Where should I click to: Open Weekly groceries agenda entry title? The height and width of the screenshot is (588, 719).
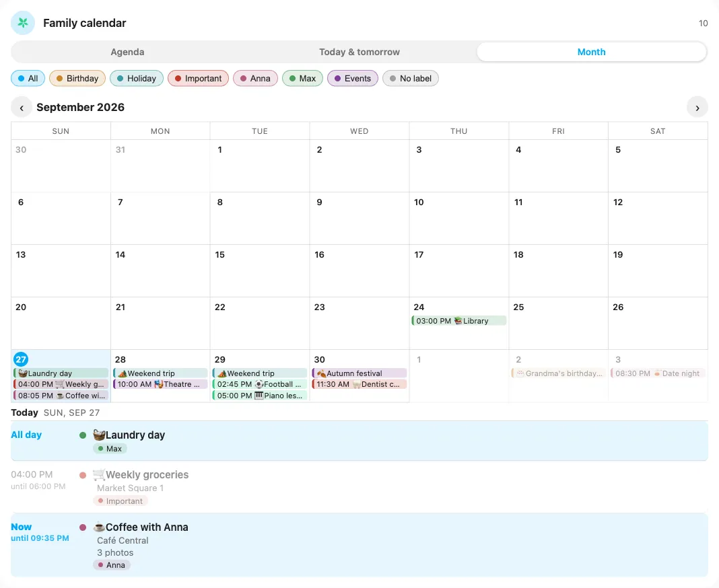pyautogui.click(x=147, y=475)
